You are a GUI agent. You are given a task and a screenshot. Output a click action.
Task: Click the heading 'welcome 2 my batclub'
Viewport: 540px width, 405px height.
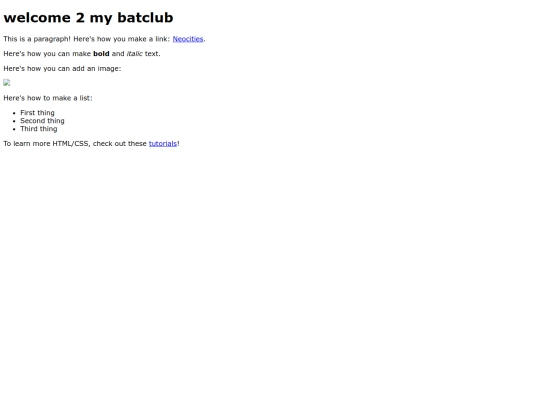88,18
